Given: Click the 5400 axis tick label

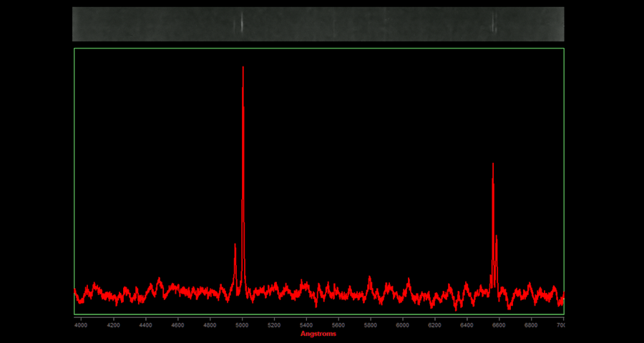Looking at the screenshot, I should coord(306,324).
